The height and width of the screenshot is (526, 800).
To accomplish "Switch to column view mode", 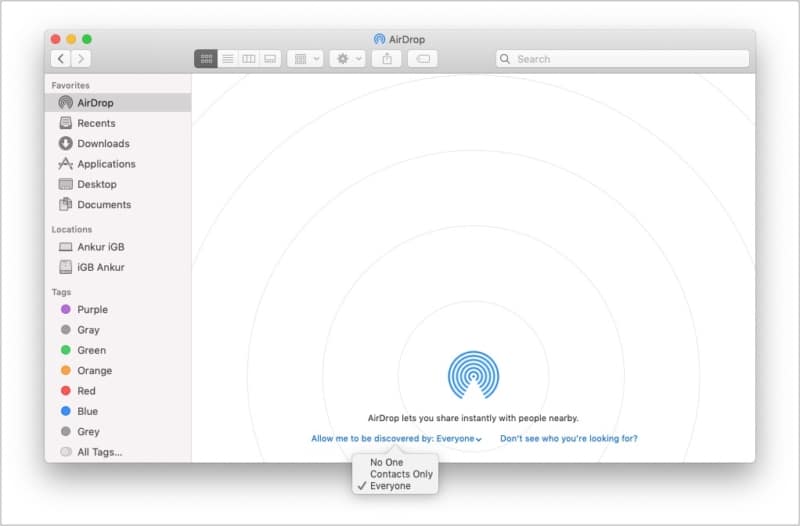I will coord(249,59).
